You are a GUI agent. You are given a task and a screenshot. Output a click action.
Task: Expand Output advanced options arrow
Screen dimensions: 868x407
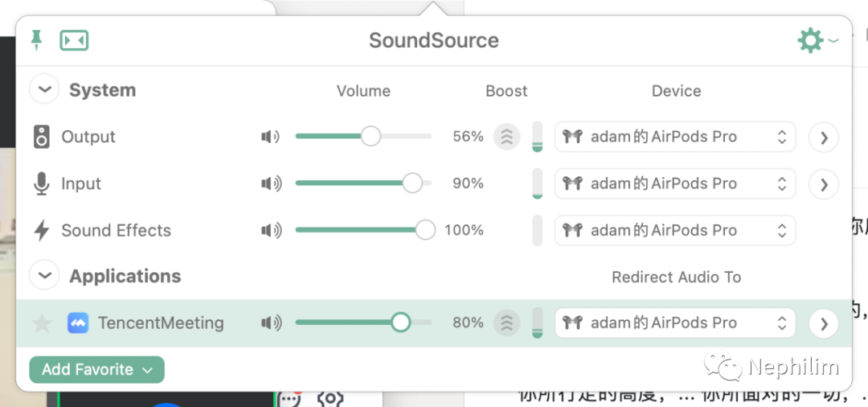point(824,138)
